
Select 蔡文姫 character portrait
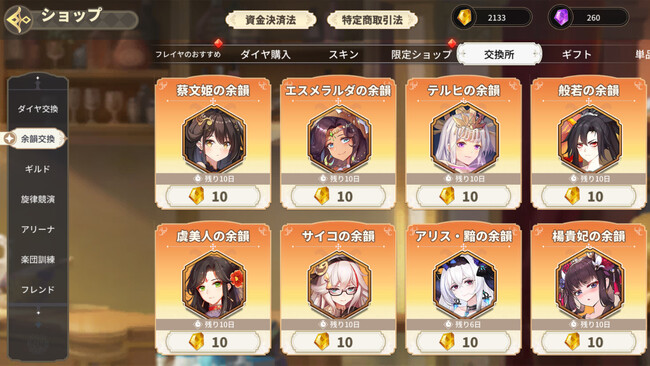coord(213,139)
